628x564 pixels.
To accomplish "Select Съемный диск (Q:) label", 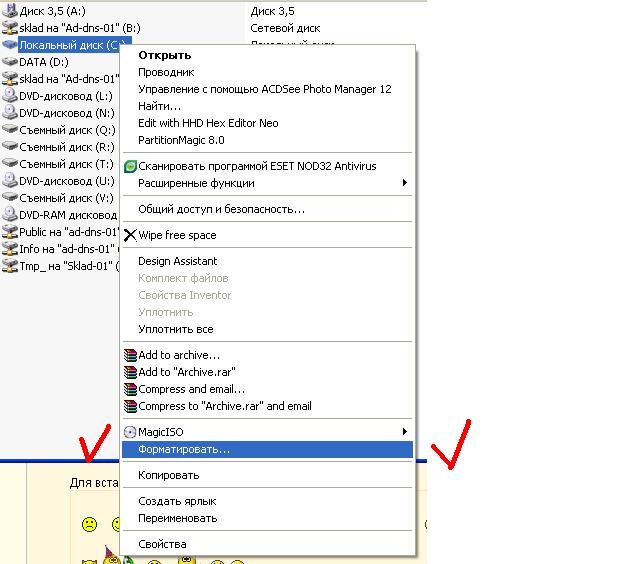I will coord(67,130).
